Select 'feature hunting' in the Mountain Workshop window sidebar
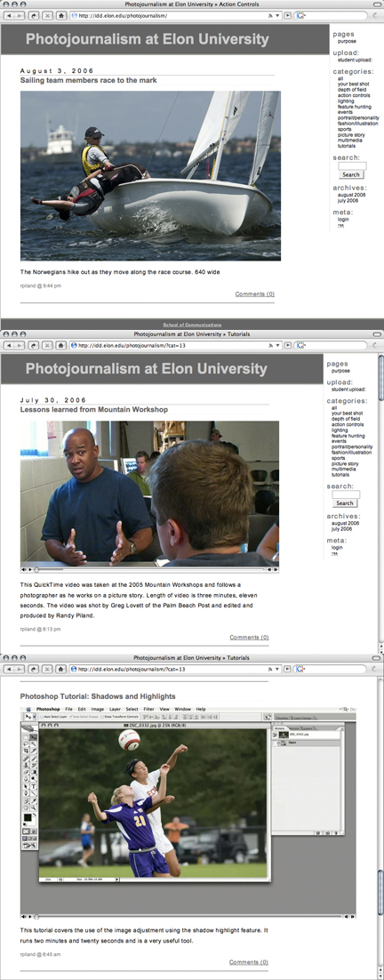 (x=348, y=436)
